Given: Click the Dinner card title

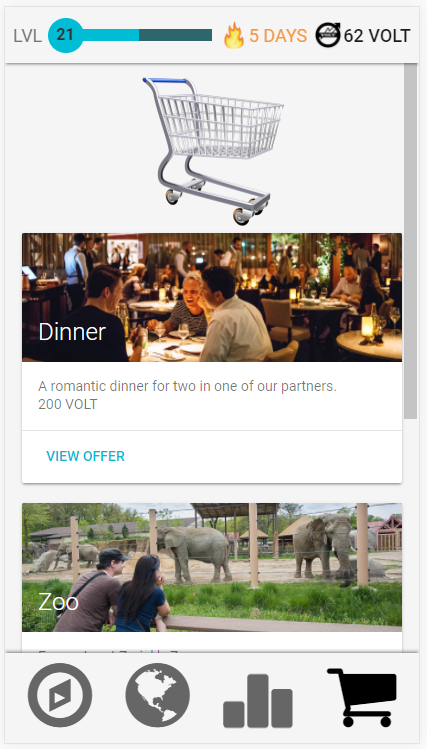Looking at the screenshot, I should (72, 332).
